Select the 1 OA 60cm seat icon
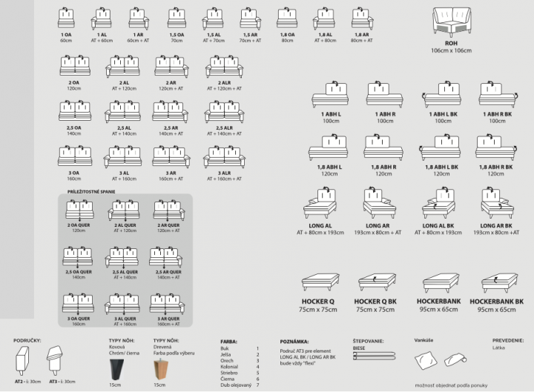534x392 pixels. 66,17
